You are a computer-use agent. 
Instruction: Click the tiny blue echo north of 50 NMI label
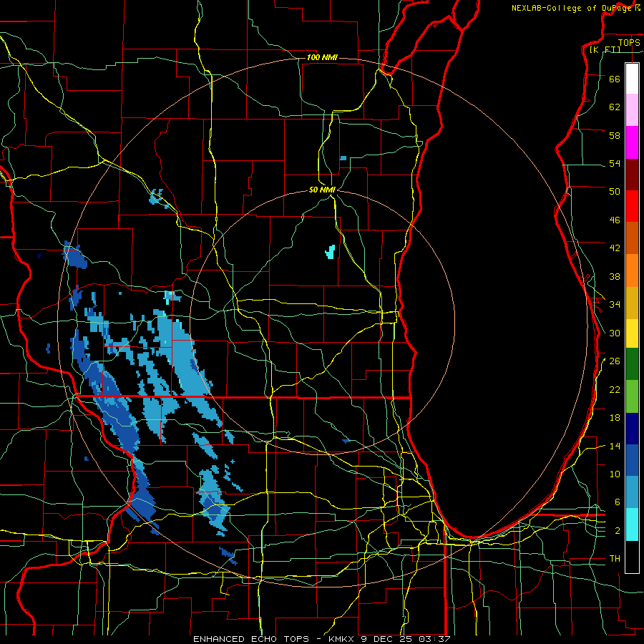pos(343,158)
